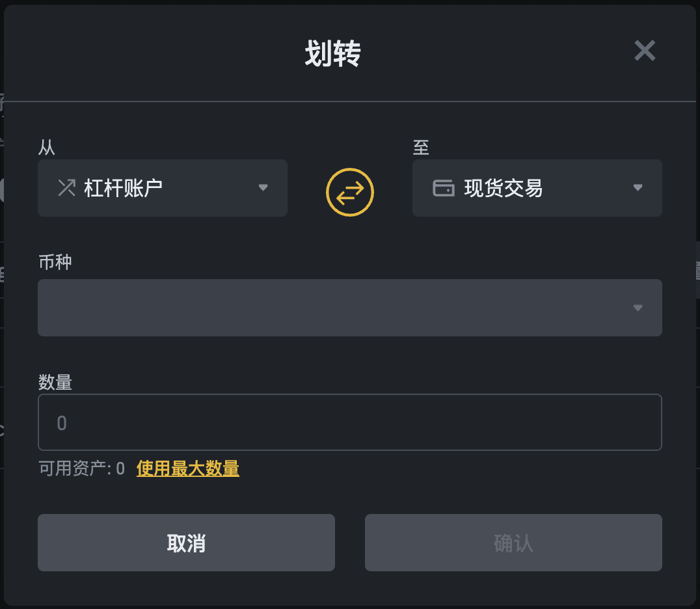This screenshot has width=700, height=609.
Task: Click the margin account arrow icon
Action: (x=65, y=187)
